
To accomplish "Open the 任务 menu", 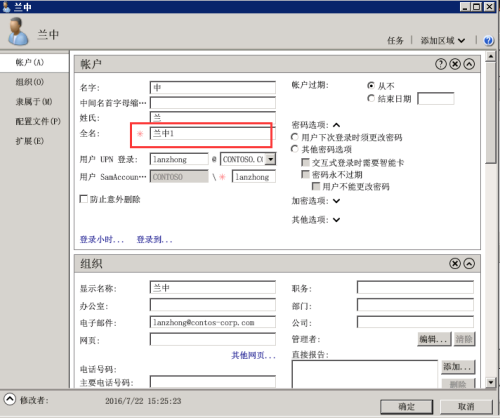I will click(395, 41).
